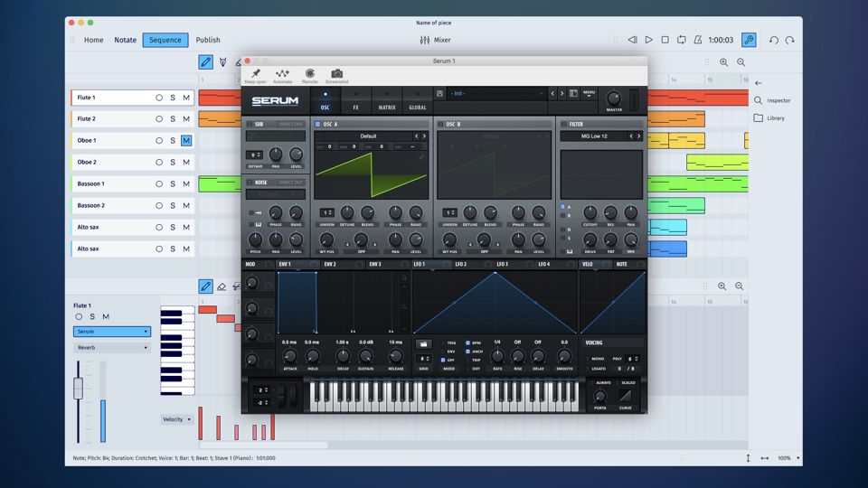
Task: Collapse the right sidebar with the arrow
Action: [x=759, y=83]
